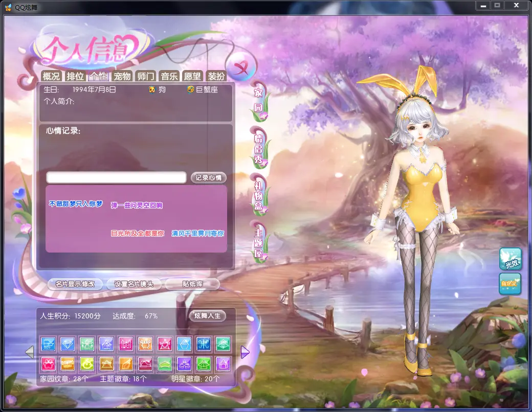
Task: Switch to the 概况 tab
Action: coord(51,76)
